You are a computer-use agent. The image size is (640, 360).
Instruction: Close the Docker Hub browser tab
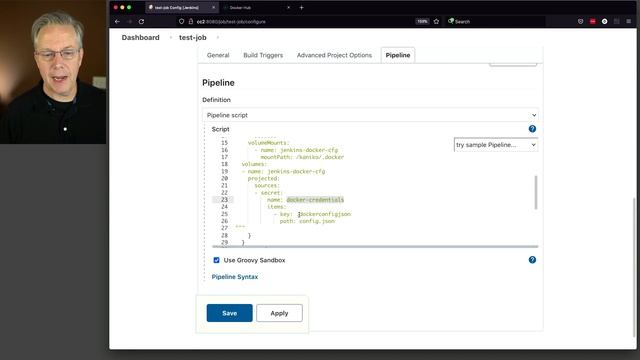pos(289,7)
